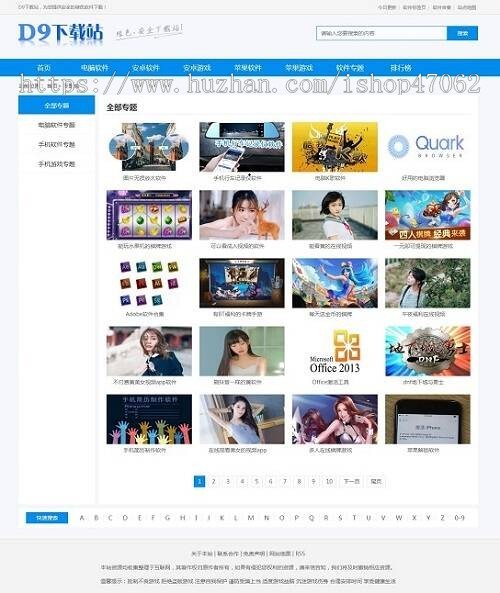Select 电脑软件专题 in the left sidebar
500x593 pixels.
(x=56, y=125)
